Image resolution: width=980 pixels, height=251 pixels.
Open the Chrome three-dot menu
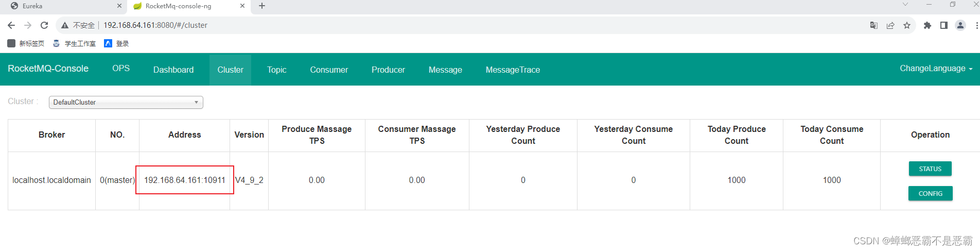coord(976,25)
